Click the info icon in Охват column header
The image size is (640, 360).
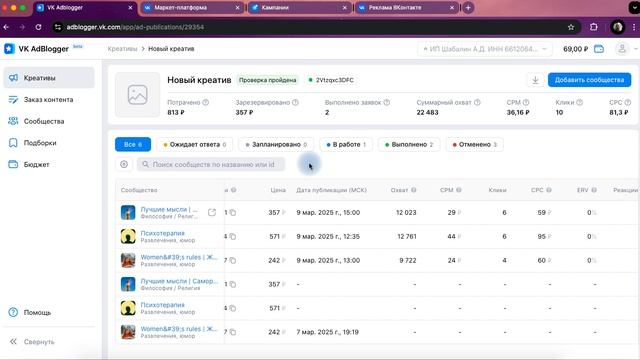[x=413, y=190]
